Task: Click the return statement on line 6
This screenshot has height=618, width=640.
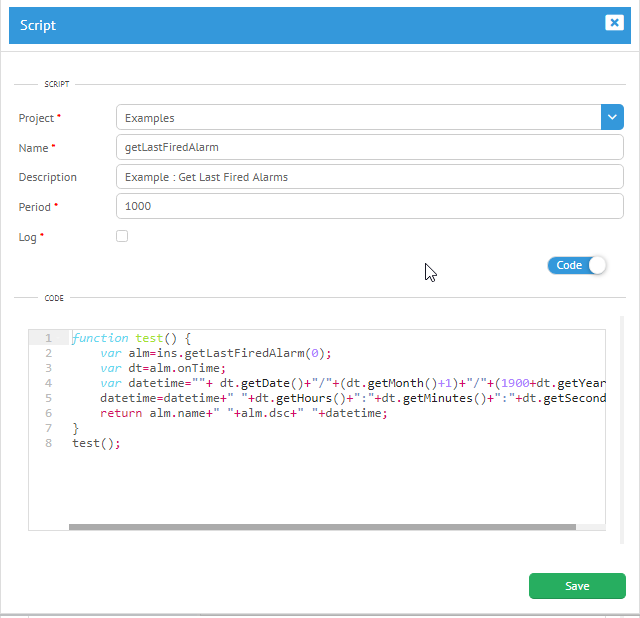Action: pyautogui.click(x=244, y=413)
